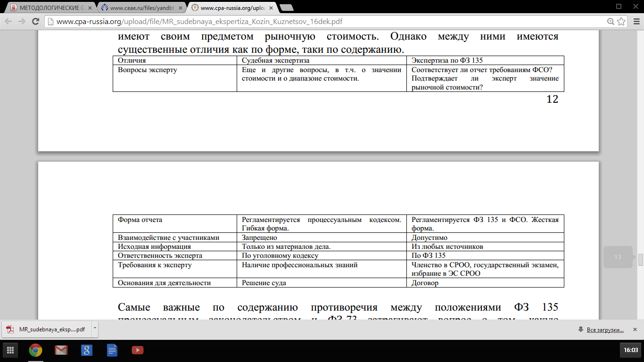
Task: Open Google Search from the shelf
Action: 86,350
